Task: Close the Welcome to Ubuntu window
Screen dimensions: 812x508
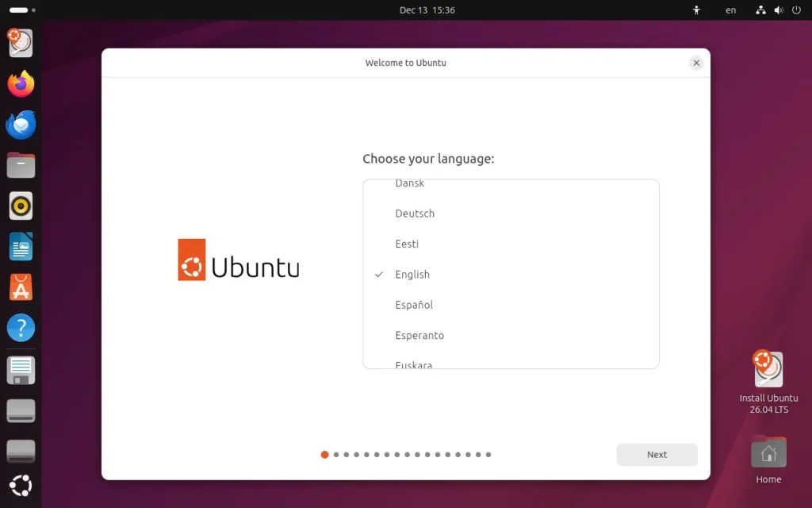Action: pyautogui.click(x=696, y=63)
